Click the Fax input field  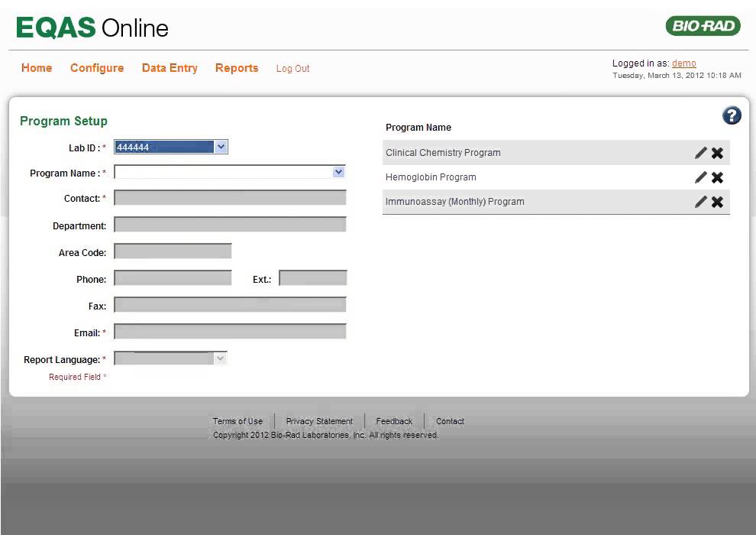point(230,305)
